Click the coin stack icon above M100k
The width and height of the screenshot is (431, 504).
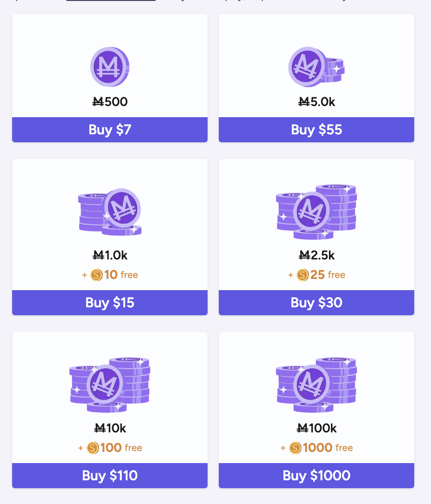tap(316, 385)
